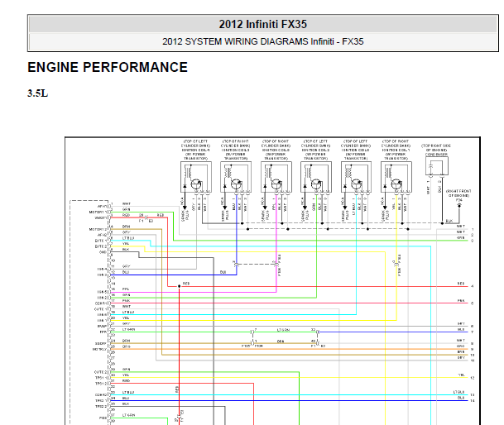Click the IGN 6 terminal label
This screenshot has height=425, width=504.
pyautogui.click(x=102, y=315)
